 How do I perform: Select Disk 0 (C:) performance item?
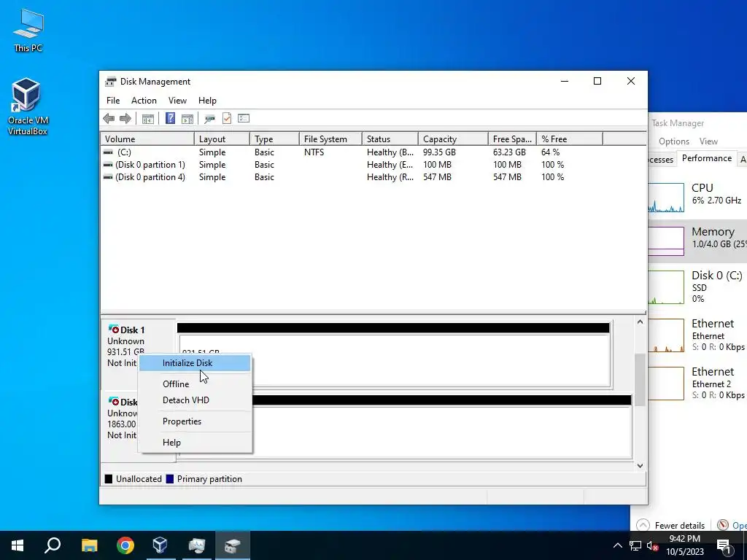[697, 287]
